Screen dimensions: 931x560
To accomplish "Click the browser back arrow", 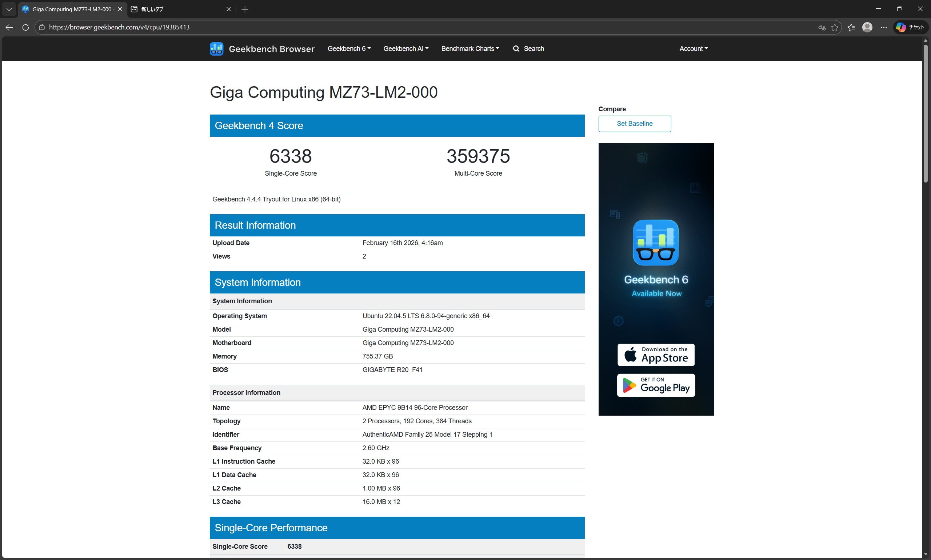I will point(9,27).
